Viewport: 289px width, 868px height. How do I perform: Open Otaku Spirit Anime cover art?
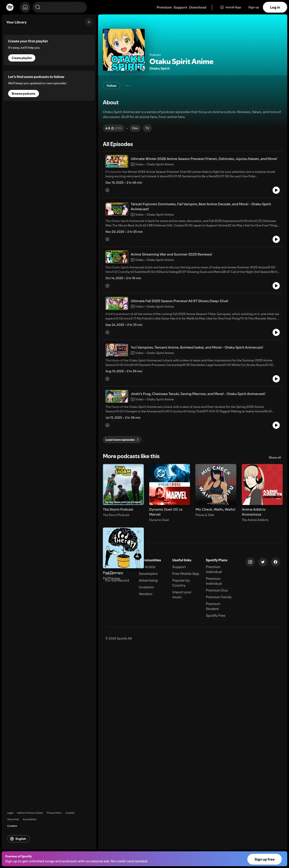point(124,50)
